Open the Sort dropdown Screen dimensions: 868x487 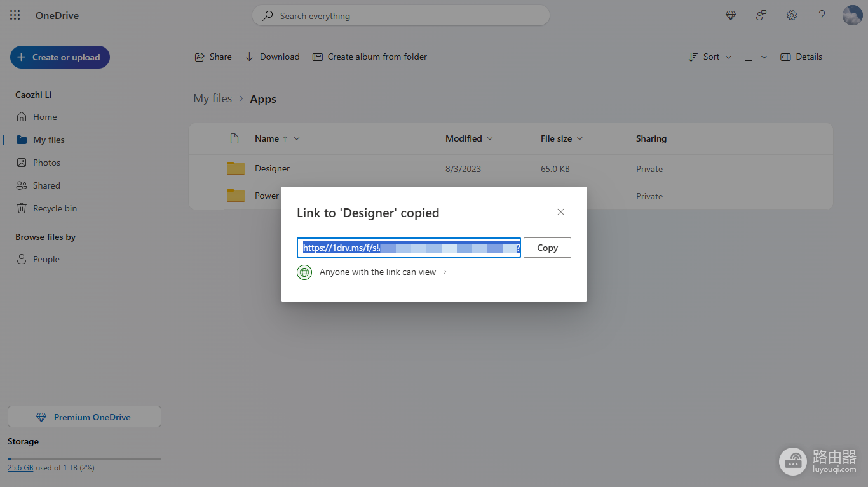pos(710,57)
